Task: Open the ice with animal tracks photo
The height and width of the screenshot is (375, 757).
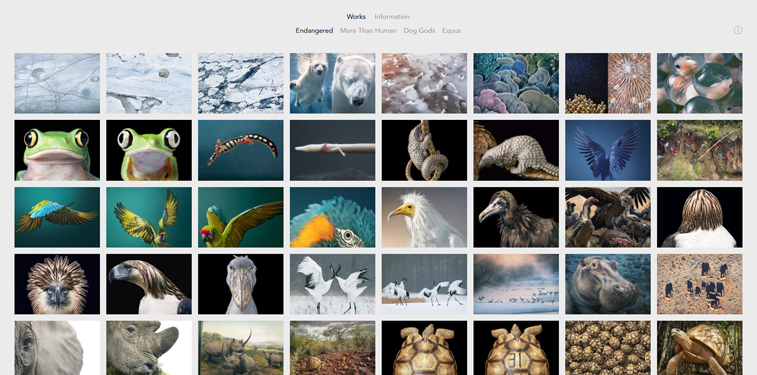Action: [57, 83]
